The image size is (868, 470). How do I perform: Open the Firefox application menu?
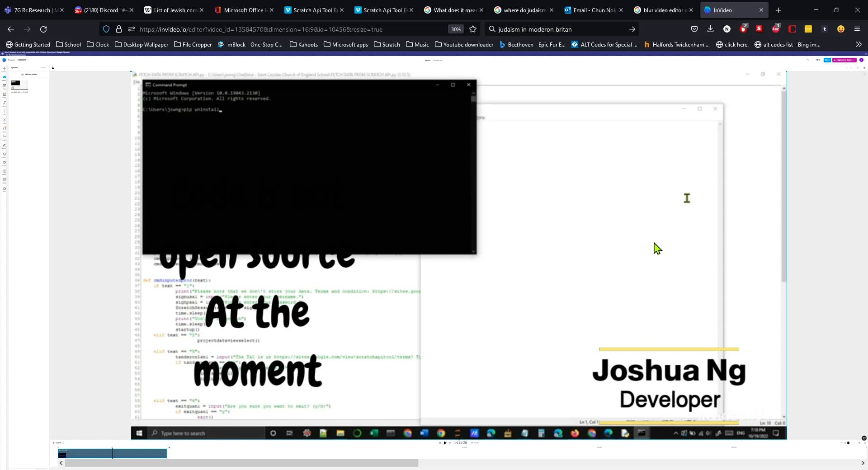(857, 29)
